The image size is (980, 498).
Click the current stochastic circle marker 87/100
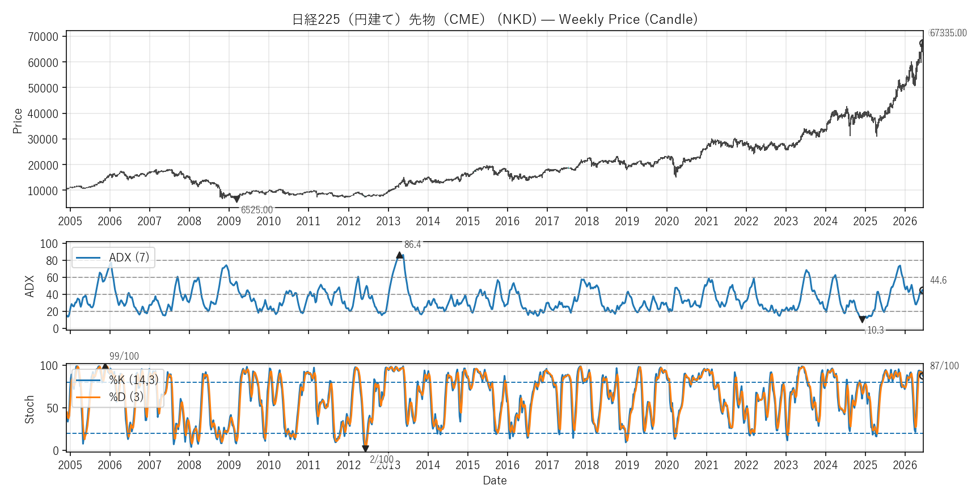[x=923, y=375]
